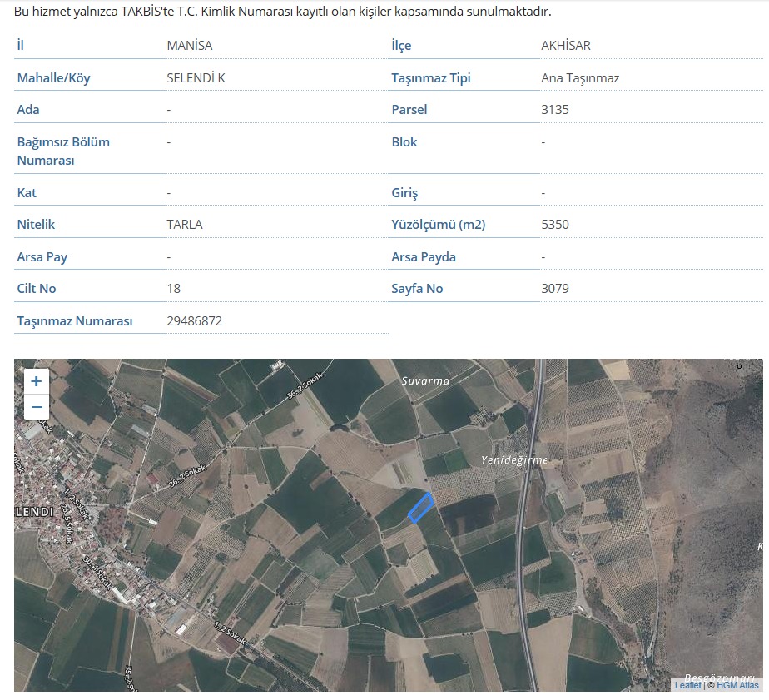Open the HGM Atlas attribution link
This screenshot has height=700, width=769.
[737, 685]
